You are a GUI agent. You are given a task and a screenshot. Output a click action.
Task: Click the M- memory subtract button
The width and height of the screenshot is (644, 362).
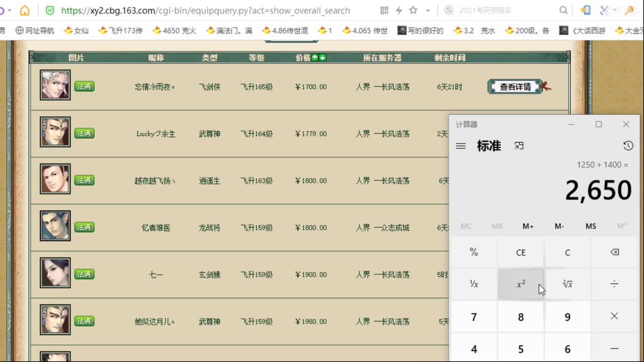(x=559, y=226)
